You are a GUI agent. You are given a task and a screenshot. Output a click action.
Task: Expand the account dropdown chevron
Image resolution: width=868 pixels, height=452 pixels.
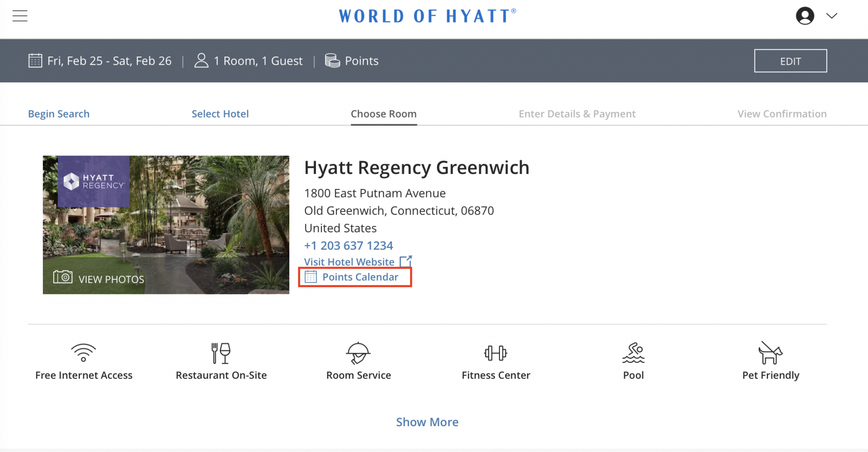pos(831,16)
